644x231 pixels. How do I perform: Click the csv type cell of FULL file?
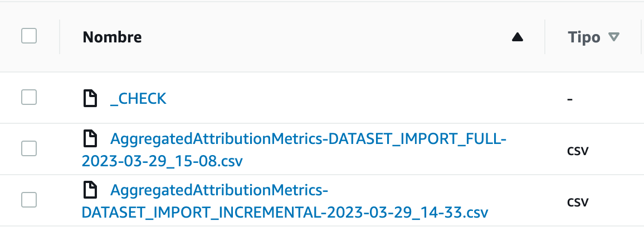tap(577, 151)
